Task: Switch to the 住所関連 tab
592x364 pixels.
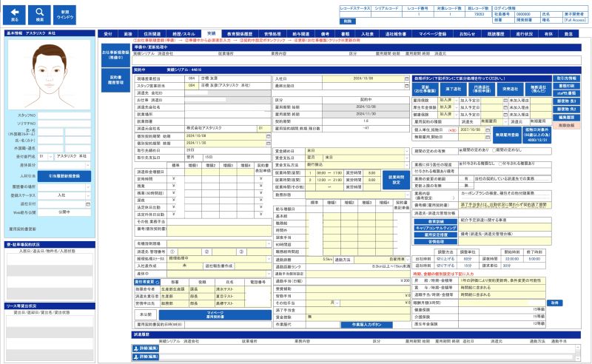Action: coord(152,34)
